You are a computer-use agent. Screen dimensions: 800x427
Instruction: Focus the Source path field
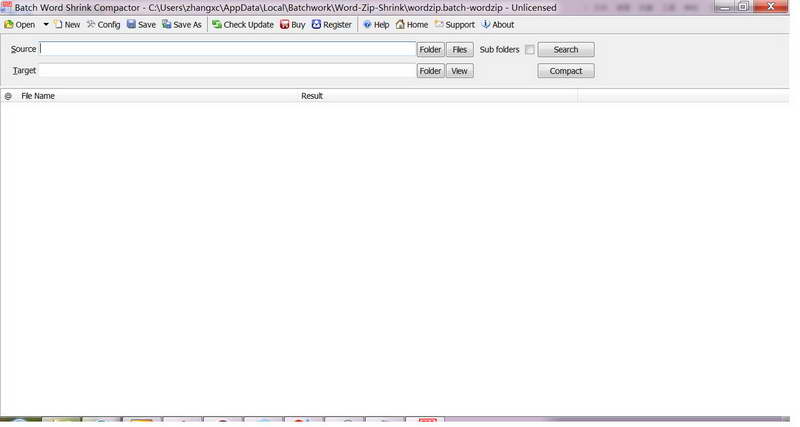[x=228, y=49]
